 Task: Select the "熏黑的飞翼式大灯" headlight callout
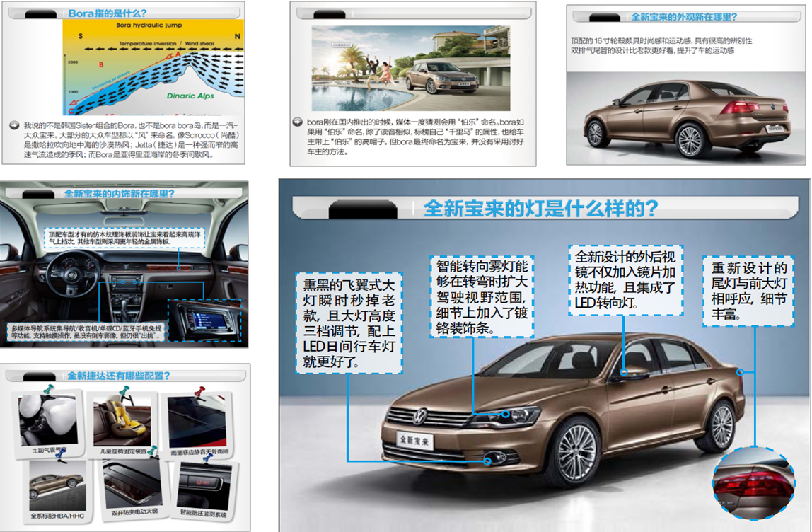click(x=349, y=323)
